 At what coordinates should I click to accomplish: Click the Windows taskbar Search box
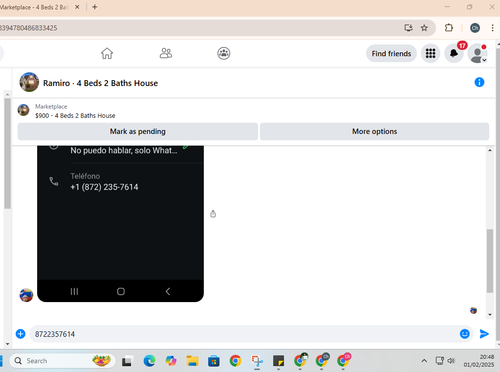tap(63, 361)
